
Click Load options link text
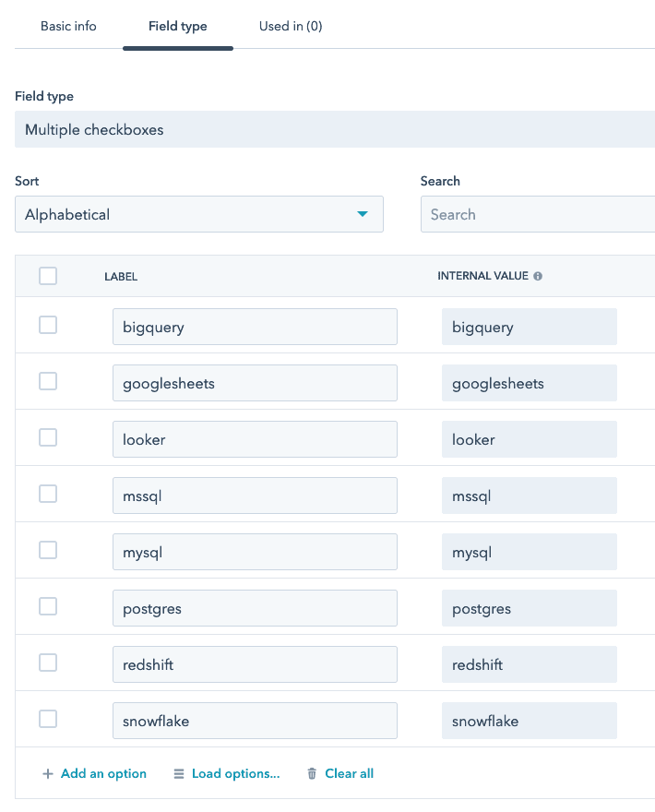point(235,774)
